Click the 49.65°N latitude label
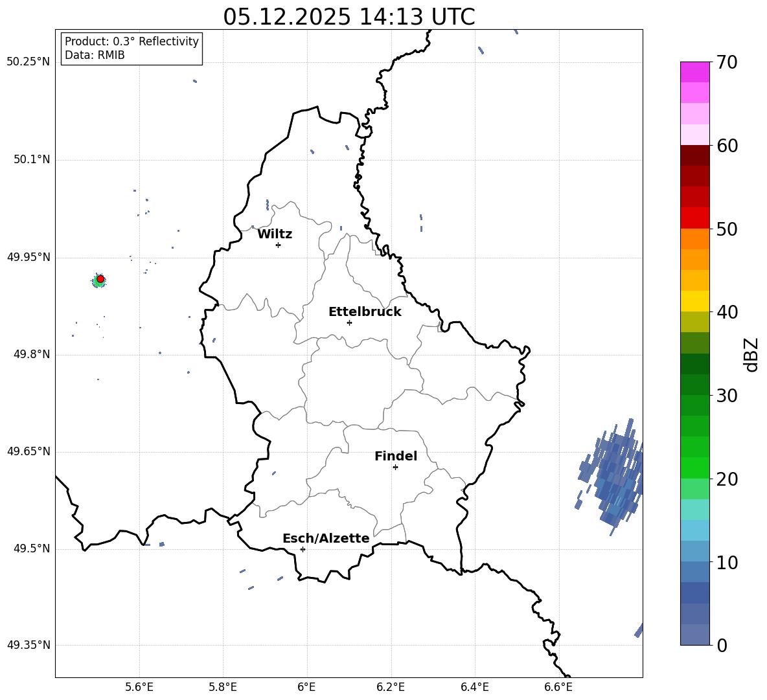Image resolution: width=767 pixels, height=700 pixels. coord(29,451)
